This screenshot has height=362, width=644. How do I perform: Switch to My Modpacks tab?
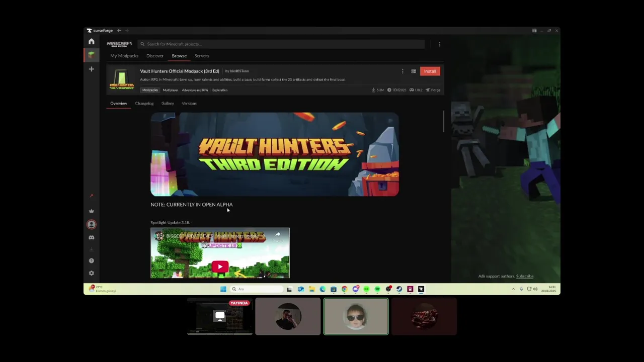click(x=124, y=56)
